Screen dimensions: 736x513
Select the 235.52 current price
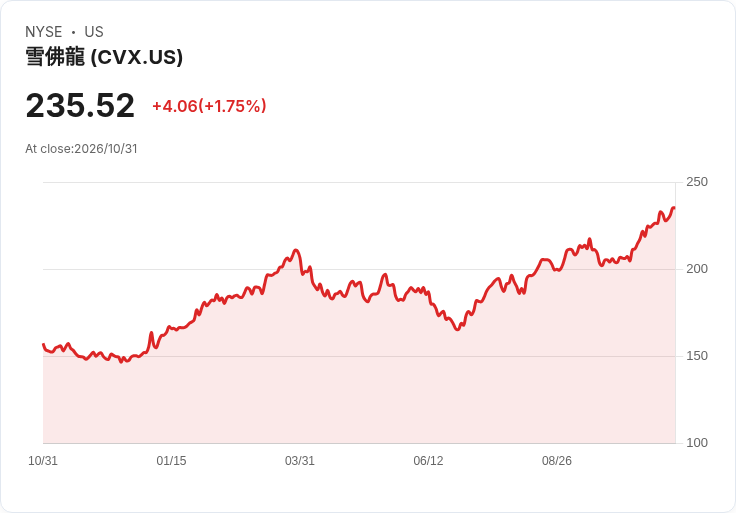[x=80, y=105]
